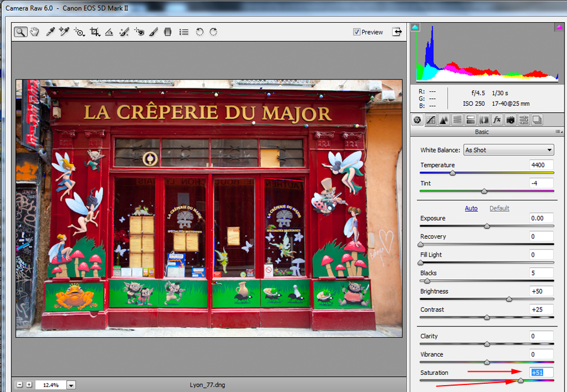The width and height of the screenshot is (567, 392).
Task: Switch to the HSL / Grayscale tab
Action: click(x=457, y=120)
